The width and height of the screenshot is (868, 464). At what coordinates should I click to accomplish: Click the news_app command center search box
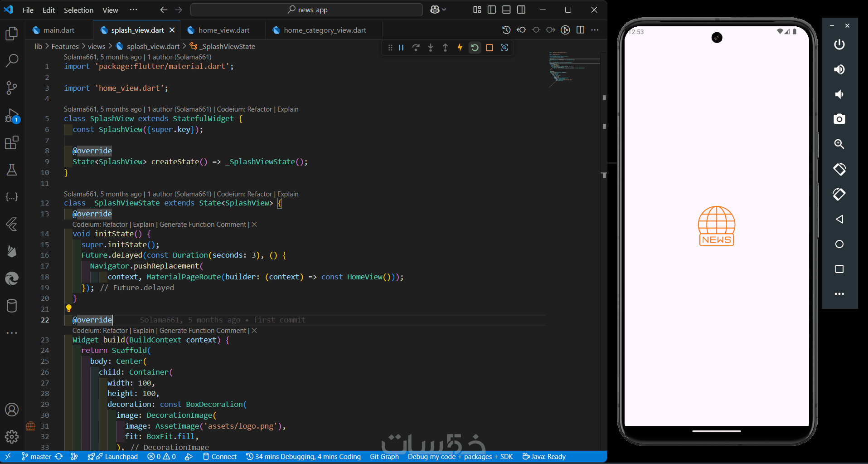click(307, 10)
